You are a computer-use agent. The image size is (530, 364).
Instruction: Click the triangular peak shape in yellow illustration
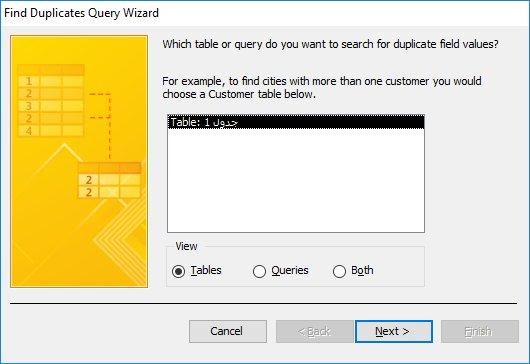64,153
